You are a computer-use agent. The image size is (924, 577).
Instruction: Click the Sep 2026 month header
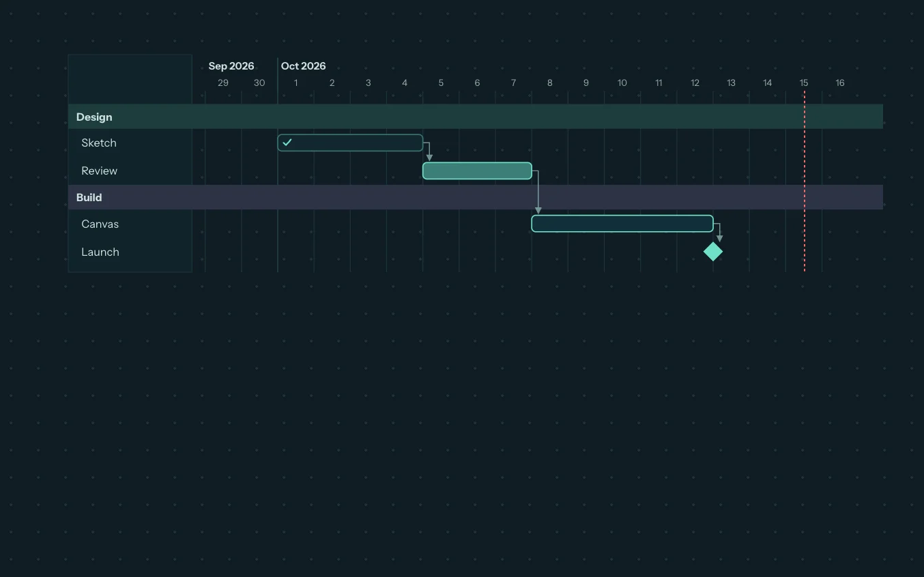231,66
